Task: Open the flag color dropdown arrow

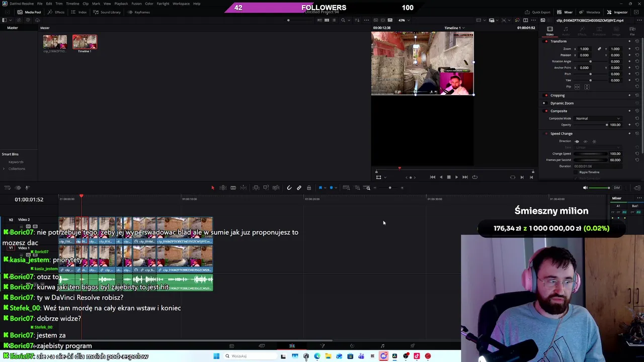Action: click(x=325, y=188)
